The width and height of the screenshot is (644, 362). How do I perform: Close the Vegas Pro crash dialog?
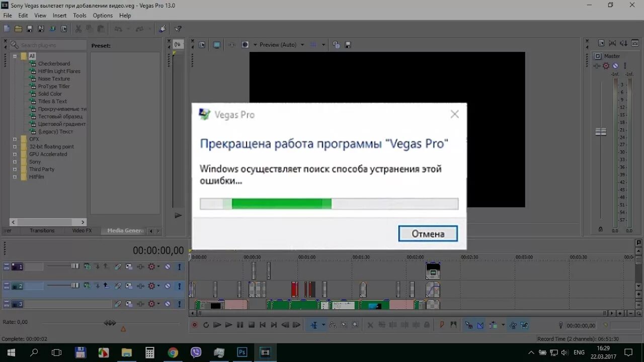tap(454, 114)
